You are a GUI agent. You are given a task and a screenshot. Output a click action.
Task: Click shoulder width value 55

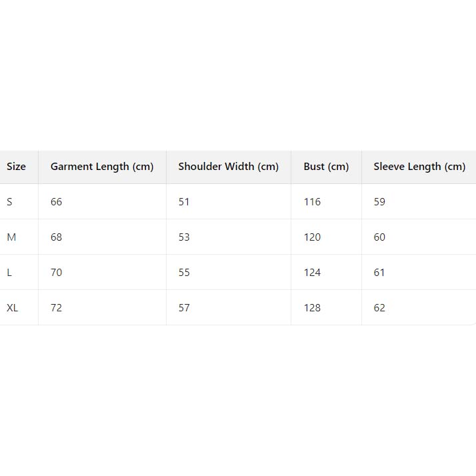point(184,273)
